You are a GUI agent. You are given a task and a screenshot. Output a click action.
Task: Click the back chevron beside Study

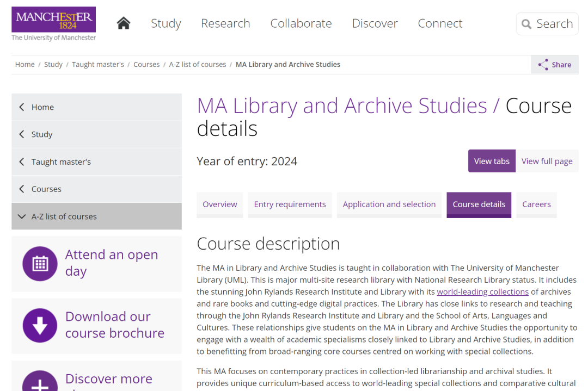(22, 134)
